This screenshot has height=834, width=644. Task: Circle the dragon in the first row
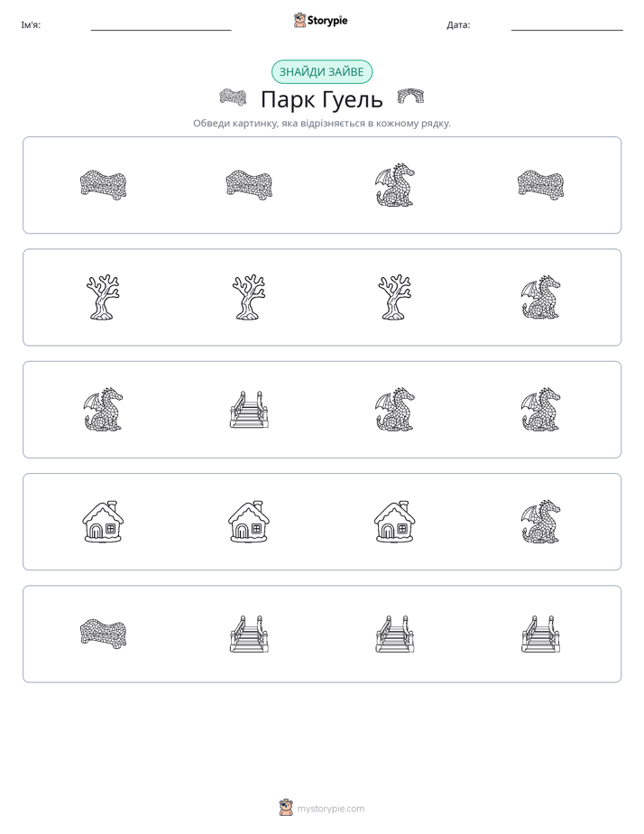395,185
